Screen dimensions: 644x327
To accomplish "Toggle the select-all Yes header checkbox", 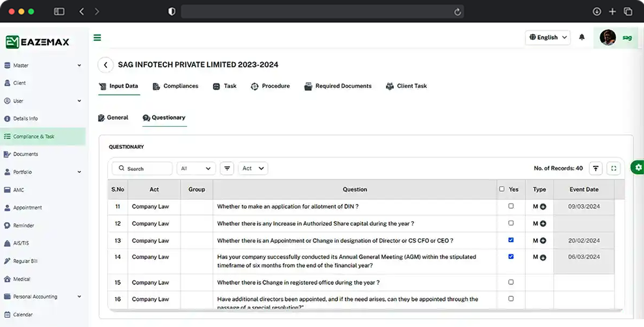I will tap(502, 189).
